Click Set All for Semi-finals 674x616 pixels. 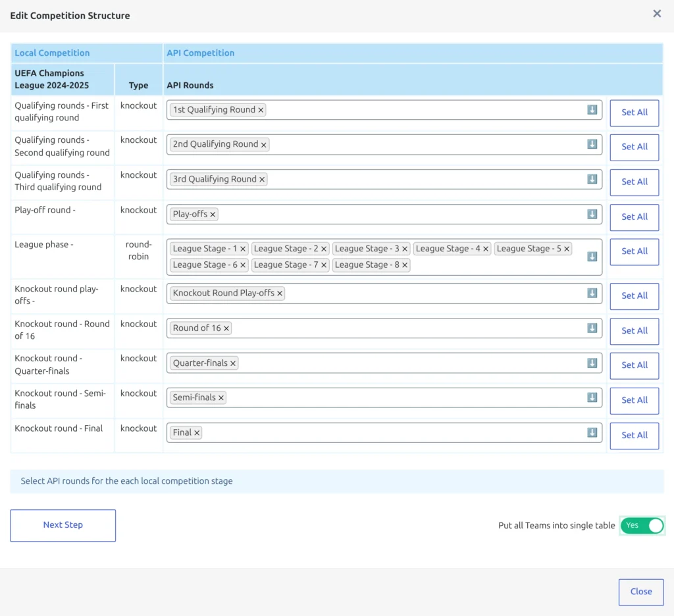click(634, 401)
